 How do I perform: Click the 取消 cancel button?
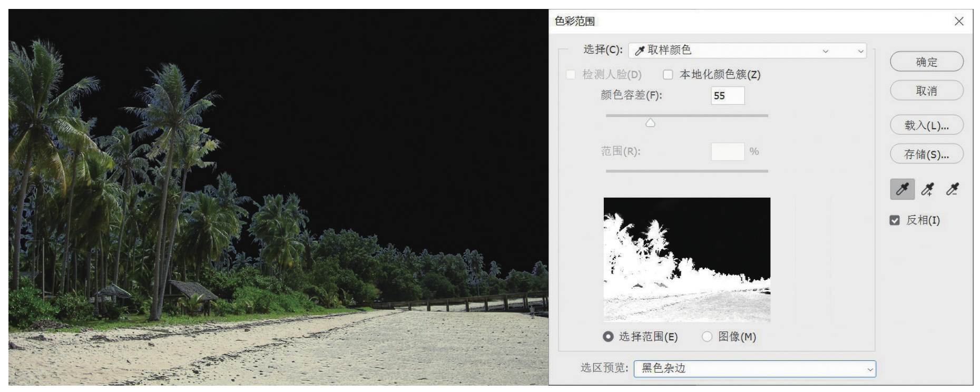[927, 91]
